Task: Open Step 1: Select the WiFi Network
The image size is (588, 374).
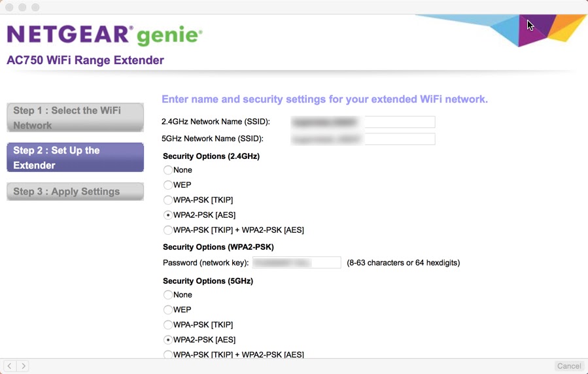Action: point(75,118)
